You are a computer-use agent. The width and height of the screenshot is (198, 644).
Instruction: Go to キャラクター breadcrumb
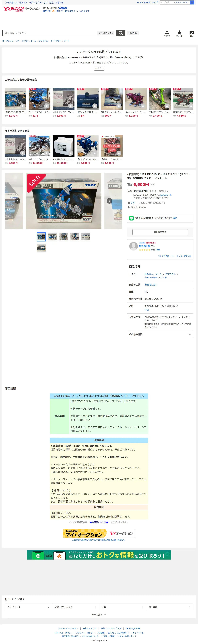pos(56,41)
